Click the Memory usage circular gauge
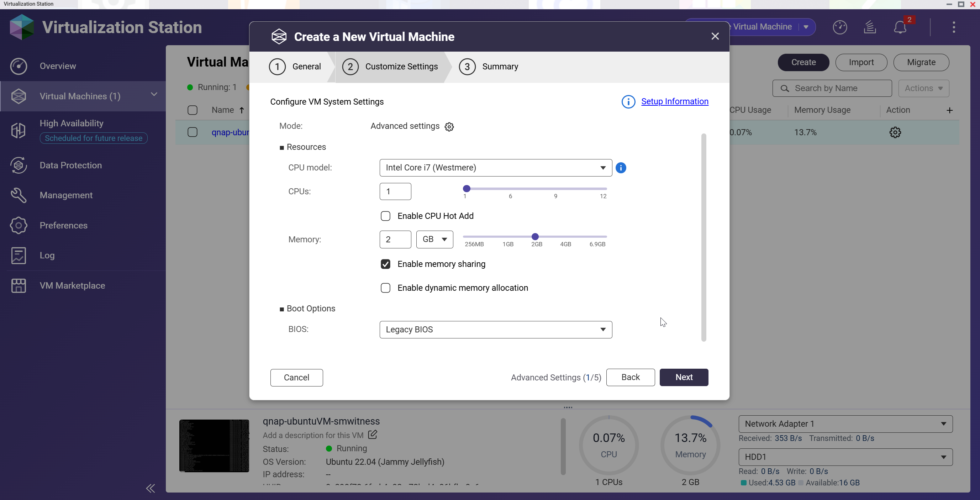 (x=690, y=445)
